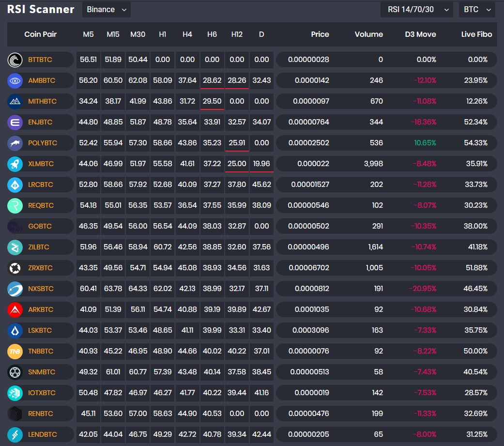Open the ZRXBTC pair link
This screenshot has width=504, height=446.
(40, 268)
